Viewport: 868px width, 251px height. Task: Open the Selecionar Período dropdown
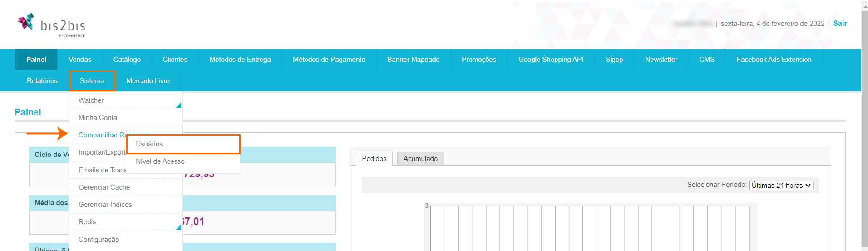coord(781,185)
